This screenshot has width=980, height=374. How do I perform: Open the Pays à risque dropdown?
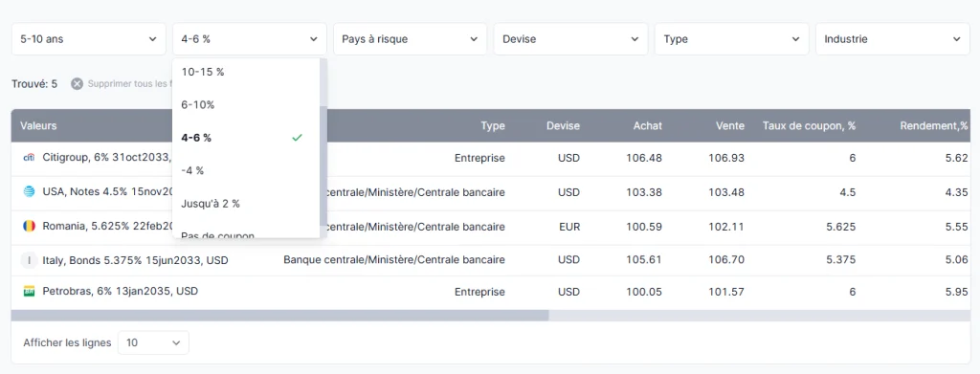click(410, 38)
